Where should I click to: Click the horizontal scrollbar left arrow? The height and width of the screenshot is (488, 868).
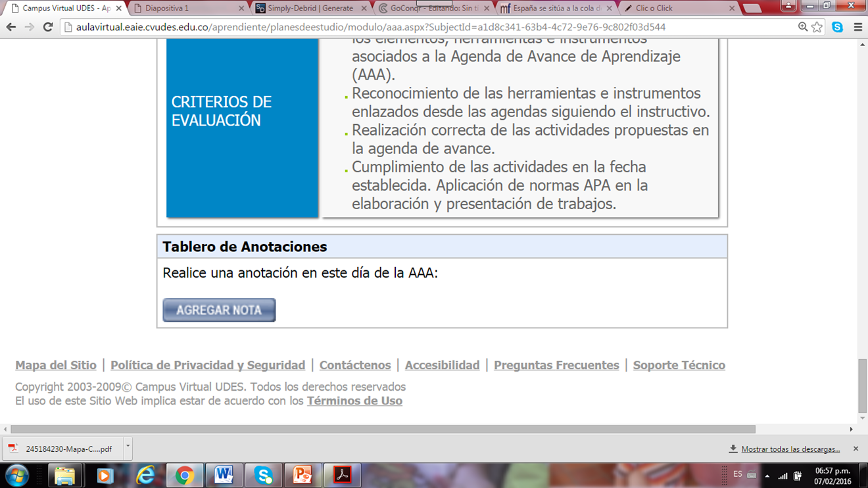coord(6,429)
